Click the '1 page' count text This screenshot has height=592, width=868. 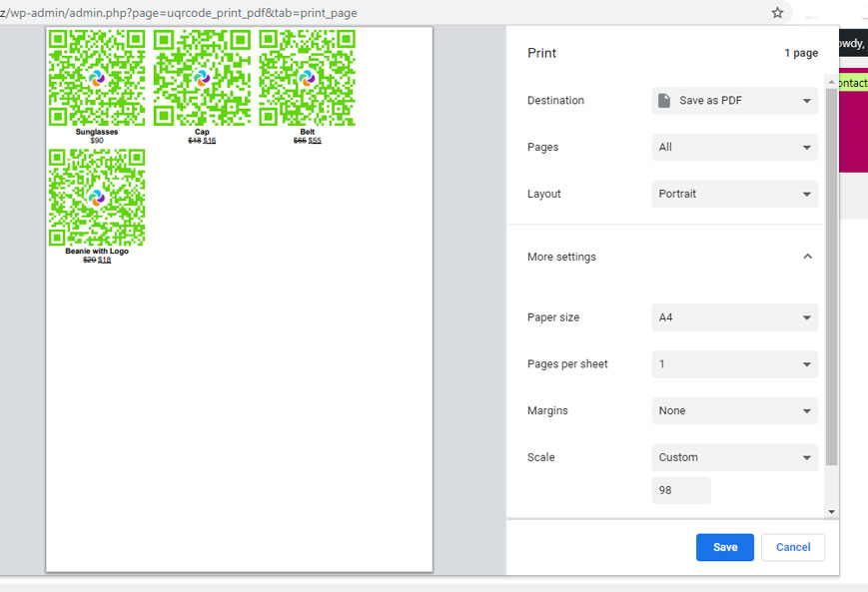801,53
